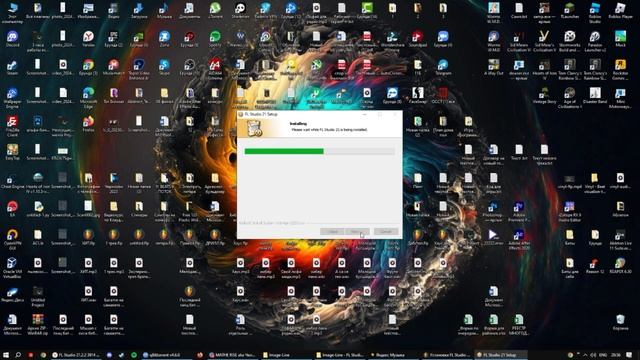Launch Sid Meier's Civilization VI shortcut
This screenshot has width=640, height=360.
click(519, 41)
